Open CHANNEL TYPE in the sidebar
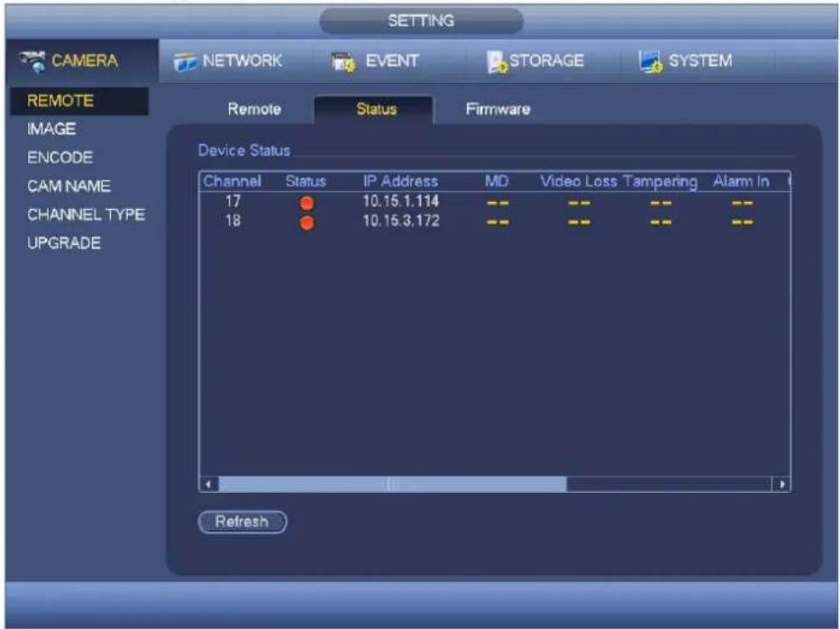 [86, 214]
